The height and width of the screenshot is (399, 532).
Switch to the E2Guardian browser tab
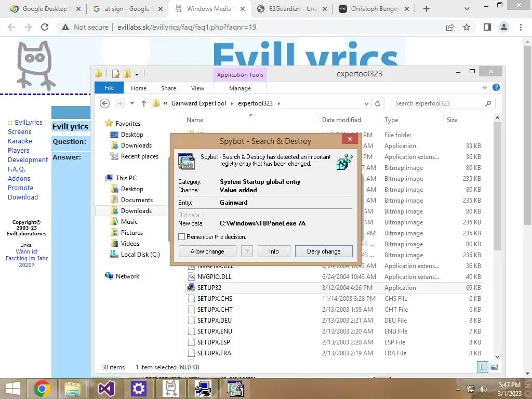click(x=292, y=9)
